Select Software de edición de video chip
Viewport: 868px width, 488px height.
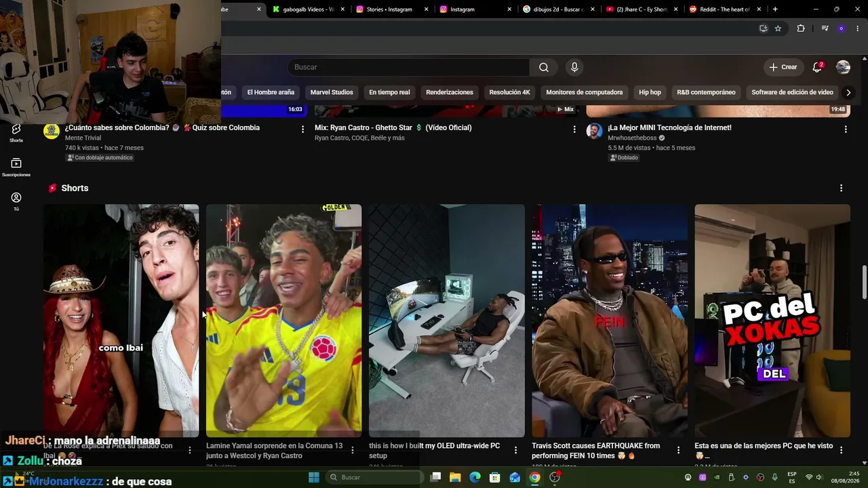pos(792,92)
